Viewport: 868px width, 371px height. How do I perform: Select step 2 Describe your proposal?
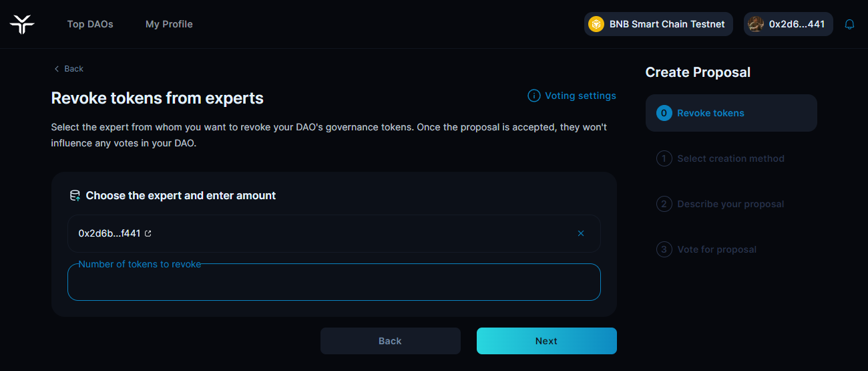click(730, 204)
